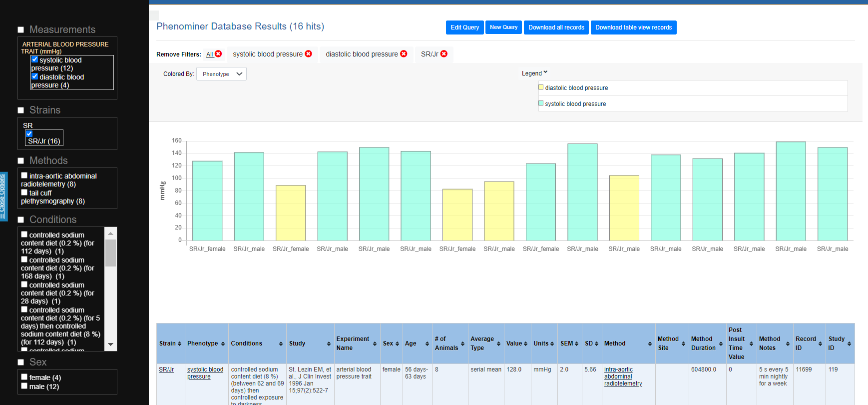This screenshot has height=405, width=868.
Task: Download all records
Action: 556,27
